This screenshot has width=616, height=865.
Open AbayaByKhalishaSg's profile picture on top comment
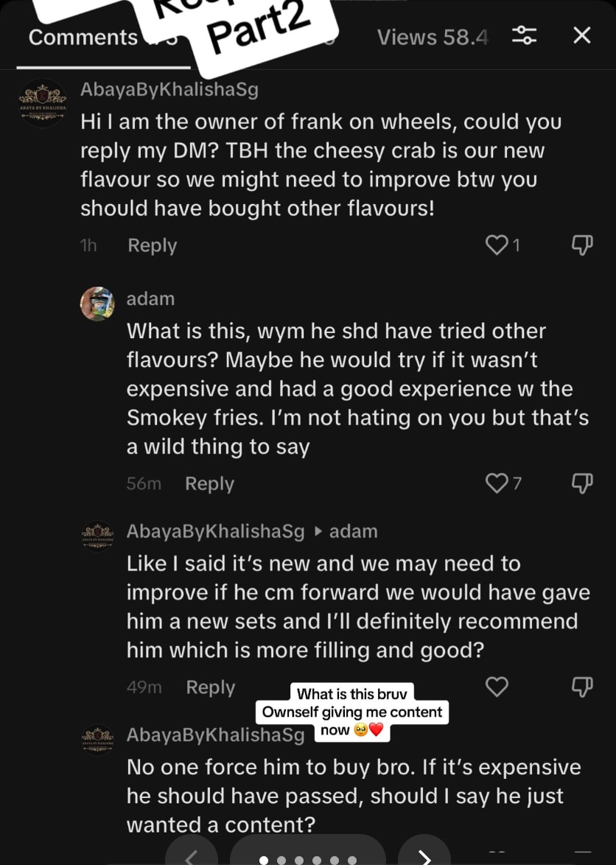[42, 102]
